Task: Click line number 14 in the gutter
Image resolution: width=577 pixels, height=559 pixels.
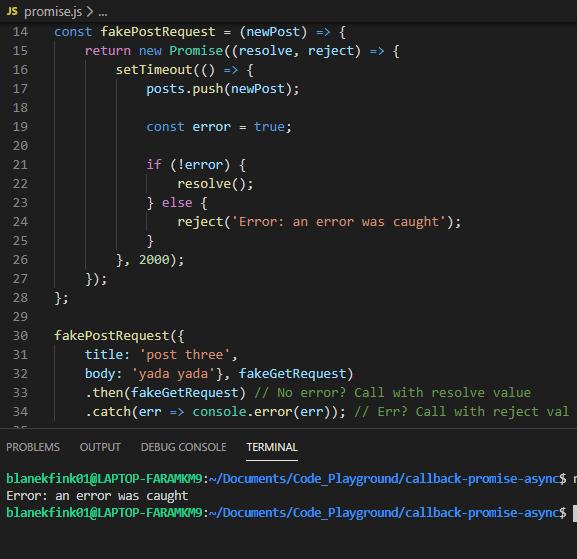Action: (x=20, y=32)
